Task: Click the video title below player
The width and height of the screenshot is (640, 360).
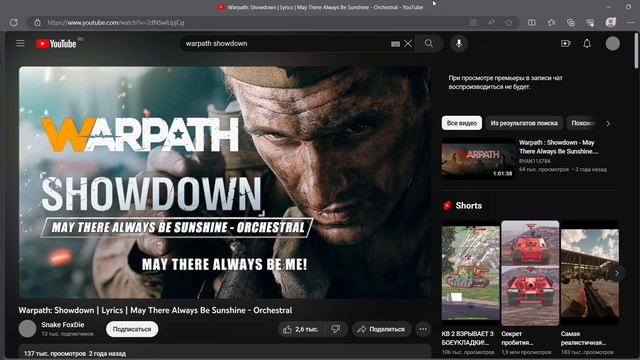Action: click(x=155, y=310)
